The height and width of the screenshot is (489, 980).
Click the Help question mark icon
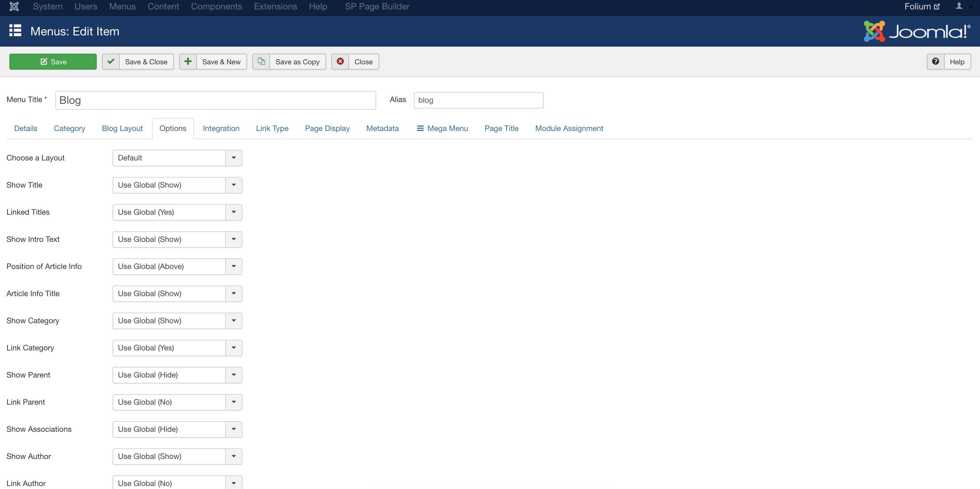935,62
